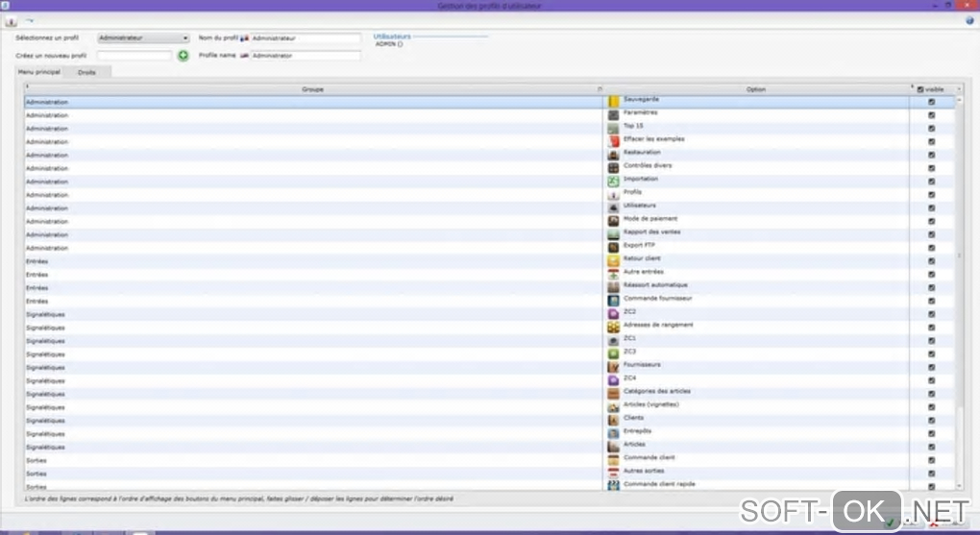Click the Top 15 option icon
980x535 pixels.
(x=613, y=128)
